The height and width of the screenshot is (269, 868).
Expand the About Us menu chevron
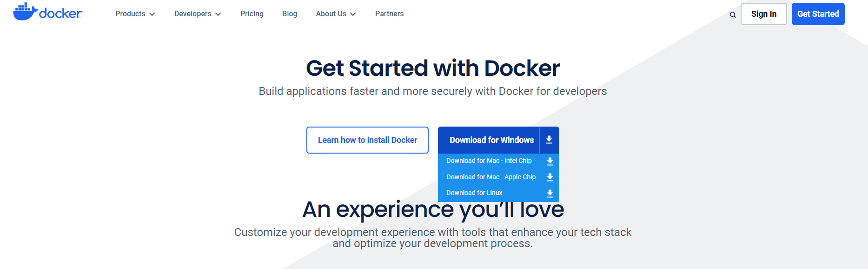pos(353,14)
